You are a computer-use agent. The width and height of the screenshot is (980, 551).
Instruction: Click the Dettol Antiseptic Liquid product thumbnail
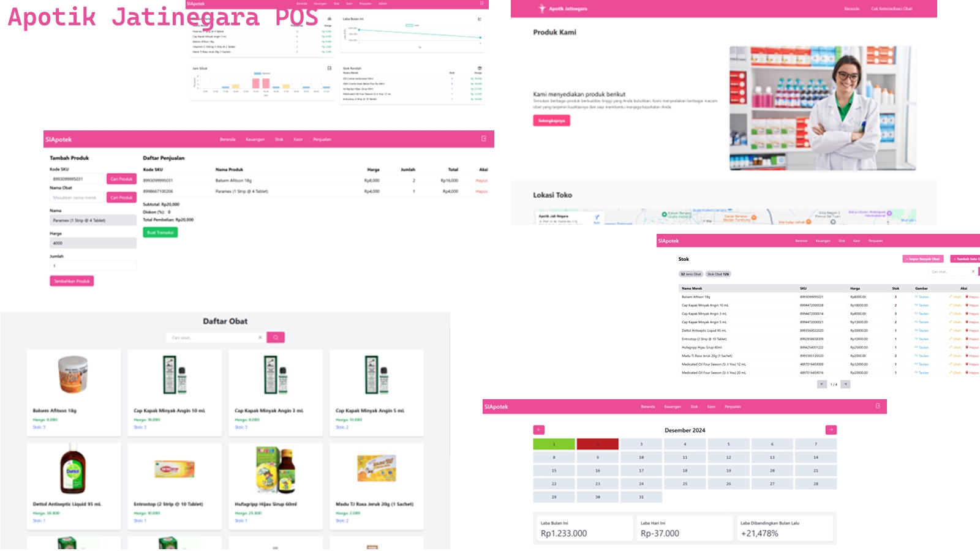(x=73, y=470)
